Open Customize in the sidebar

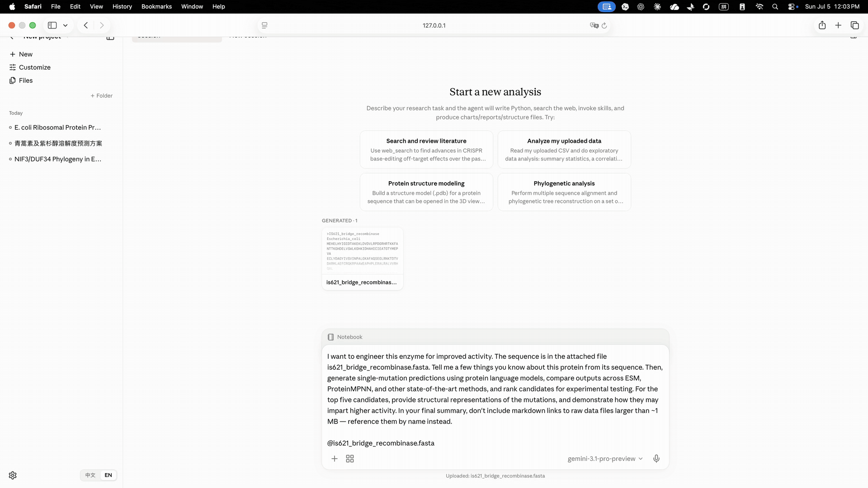[30, 67]
